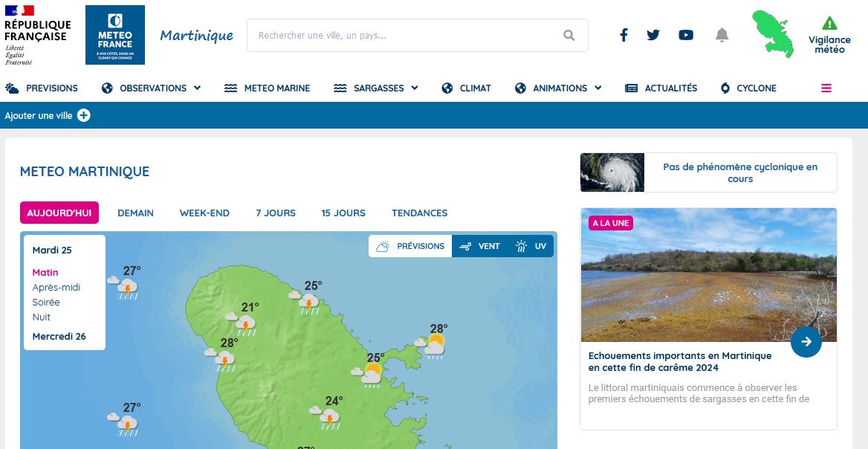This screenshot has width=868, height=449.
Task: Open the Demain forecast tab
Action: tap(135, 213)
